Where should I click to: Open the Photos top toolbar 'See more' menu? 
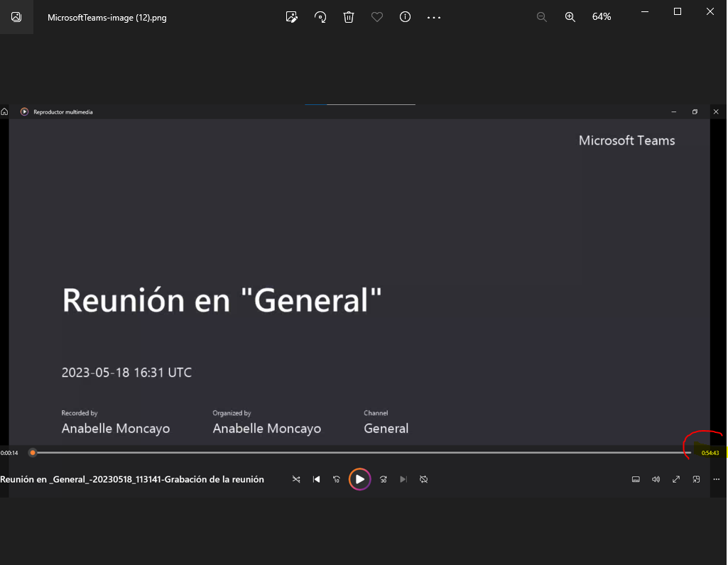[434, 17]
